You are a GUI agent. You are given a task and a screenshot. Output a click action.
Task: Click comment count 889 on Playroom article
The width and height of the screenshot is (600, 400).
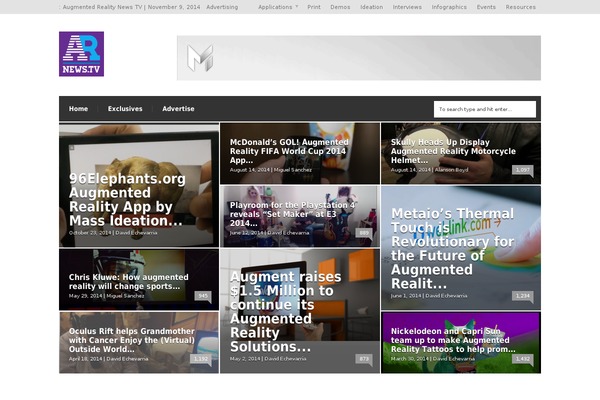tap(364, 233)
